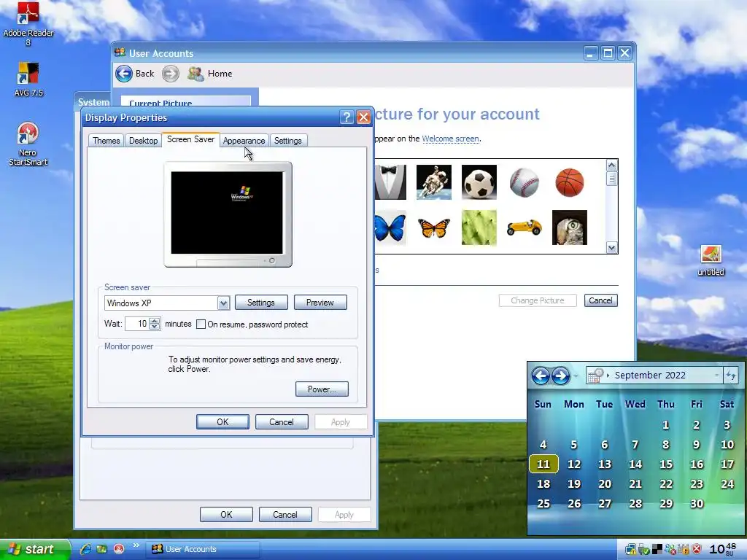Open monitor Power settings
This screenshot has height=560, width=747.
tap(322, 389)
